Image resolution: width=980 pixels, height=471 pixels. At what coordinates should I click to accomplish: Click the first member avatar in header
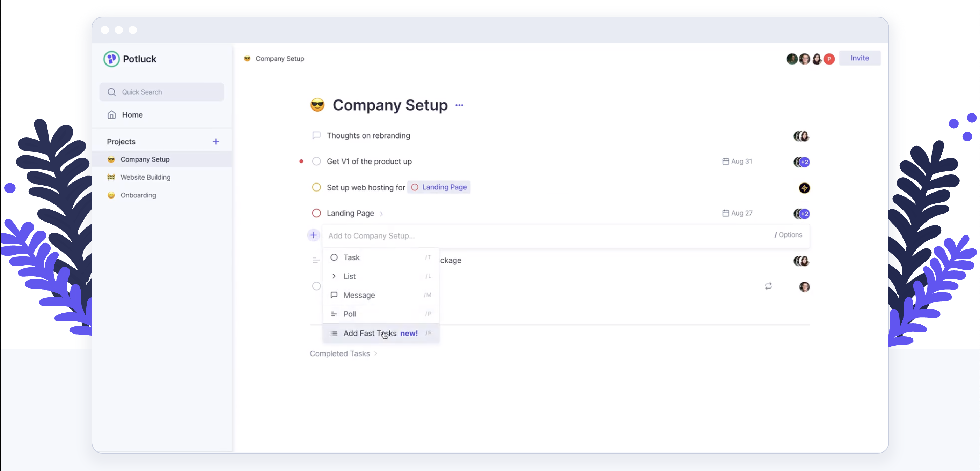click(792, 59)
